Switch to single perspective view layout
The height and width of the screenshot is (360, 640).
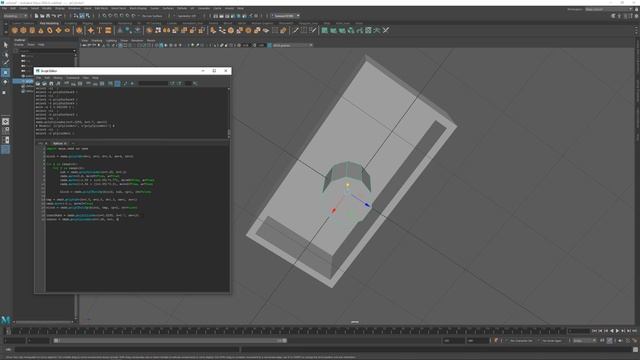tap(5, 121)
